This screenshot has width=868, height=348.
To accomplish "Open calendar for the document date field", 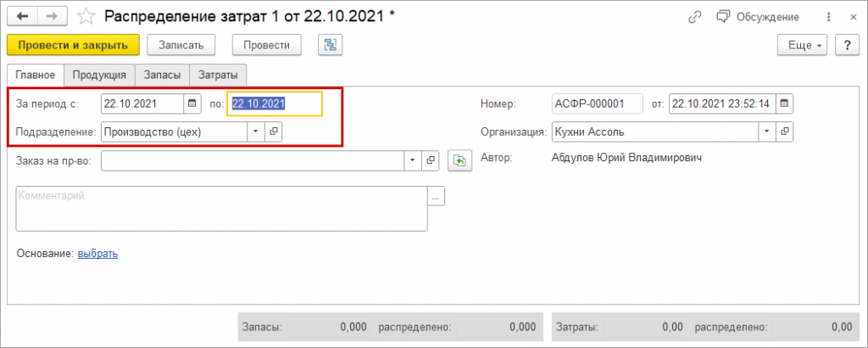I will (785, 104).
